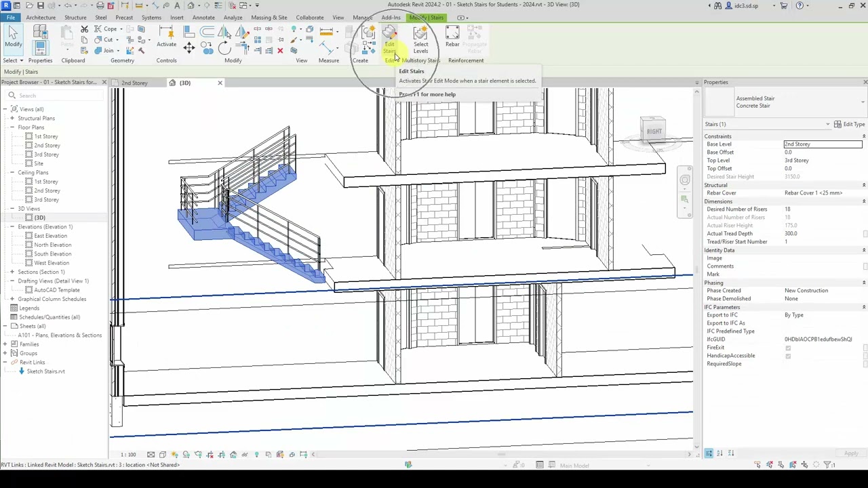Open the Structure ribbon tab
Viewport: 868px width, 488px height.
tap(75, 18)
